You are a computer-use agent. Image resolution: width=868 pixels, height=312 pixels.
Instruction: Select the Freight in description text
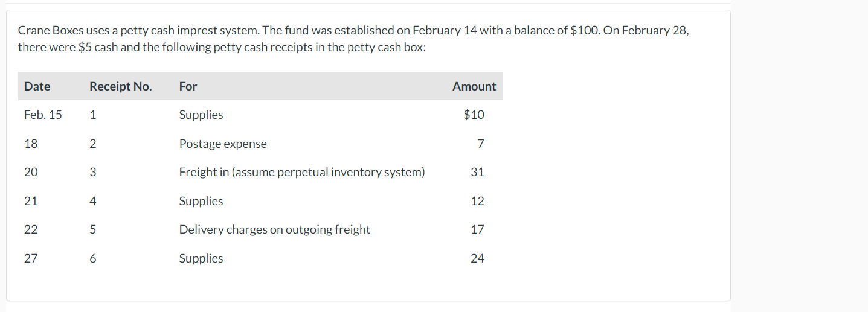[301, 172]
